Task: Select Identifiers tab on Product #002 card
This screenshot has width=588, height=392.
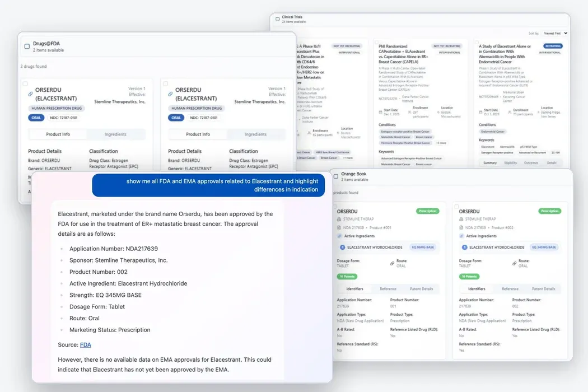Action: tap(477, 289)
